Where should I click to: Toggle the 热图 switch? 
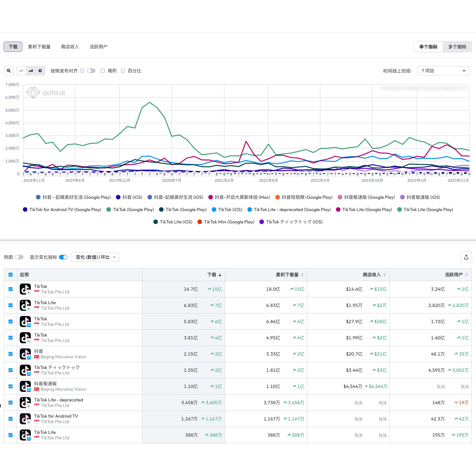(19, 257)
